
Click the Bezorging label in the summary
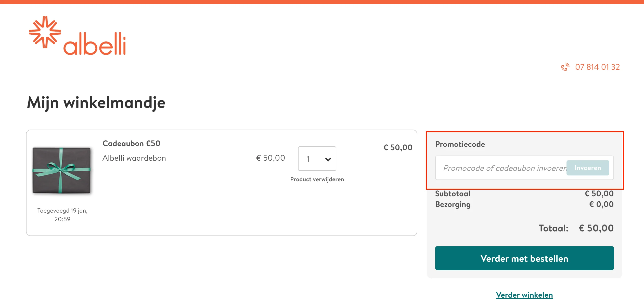coord(453,204)
